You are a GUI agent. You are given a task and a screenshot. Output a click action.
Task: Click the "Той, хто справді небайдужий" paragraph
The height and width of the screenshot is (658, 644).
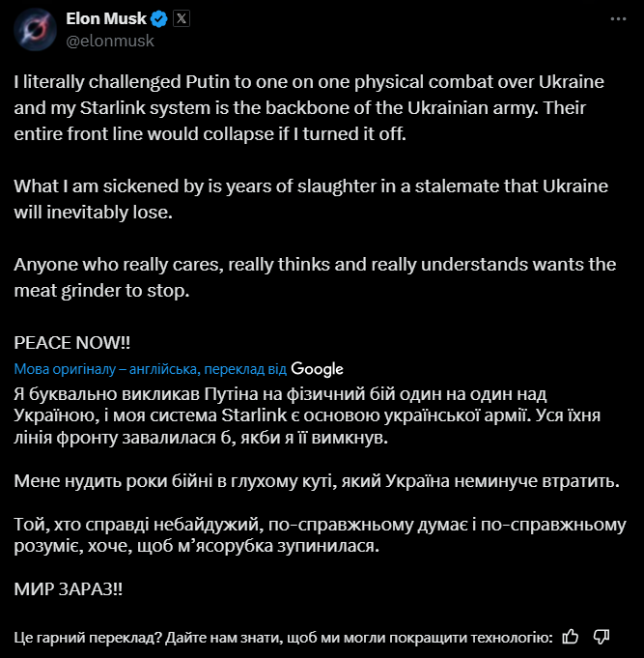[319, 535]
